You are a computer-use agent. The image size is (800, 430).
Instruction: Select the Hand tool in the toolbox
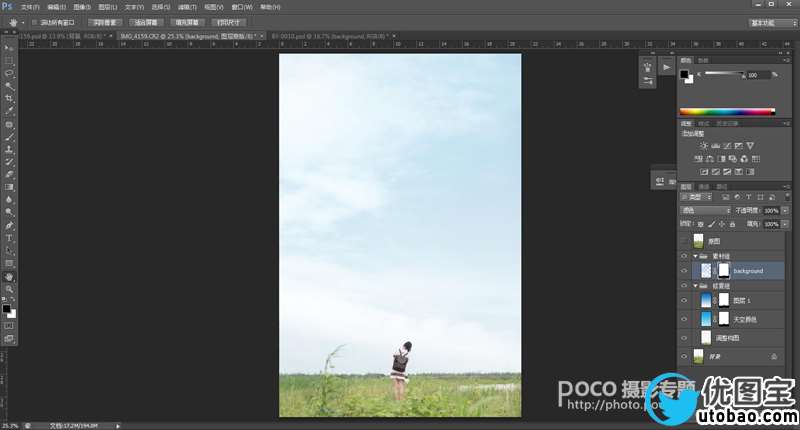point(9,276)
